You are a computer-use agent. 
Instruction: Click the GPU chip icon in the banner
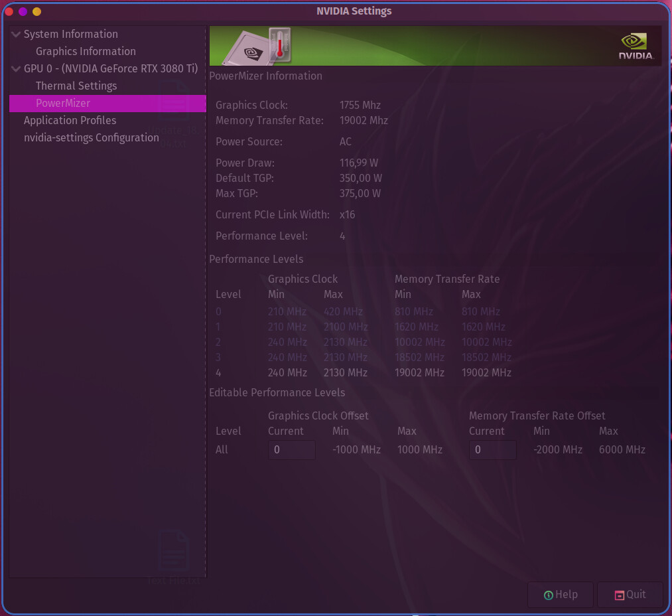247,48
